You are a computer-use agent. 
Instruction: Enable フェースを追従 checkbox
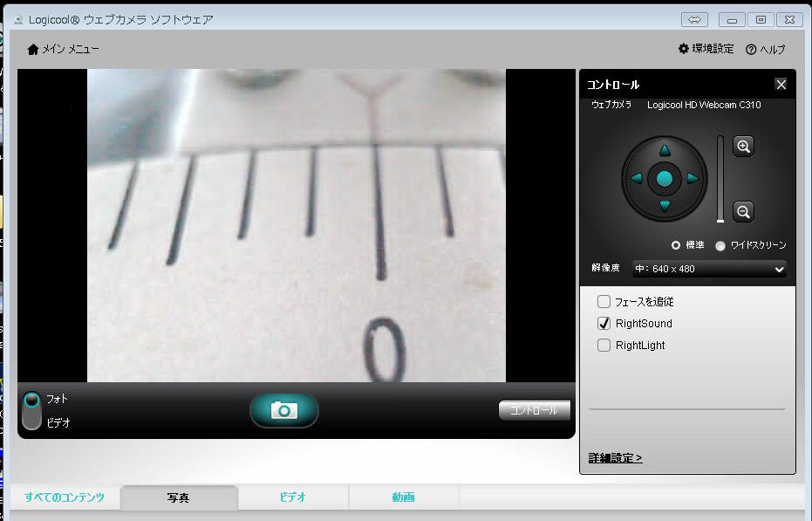tap(604, 301)
